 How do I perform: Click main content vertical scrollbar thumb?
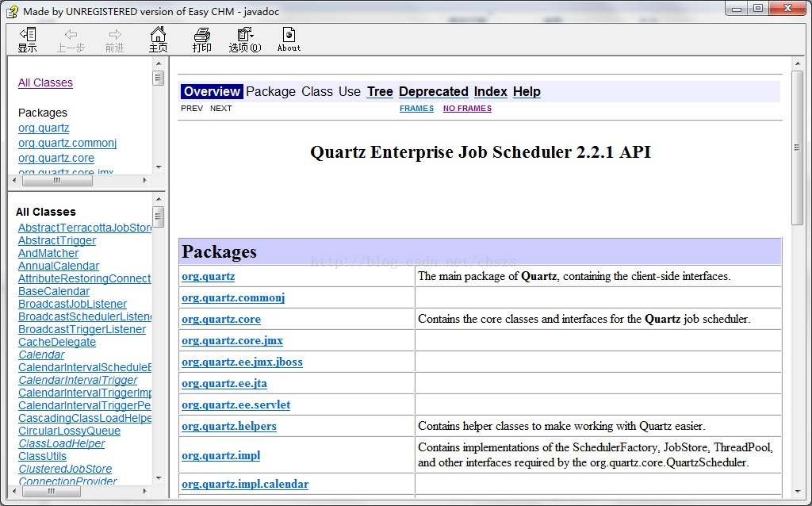pyautogui.click(x=798, y=148)
